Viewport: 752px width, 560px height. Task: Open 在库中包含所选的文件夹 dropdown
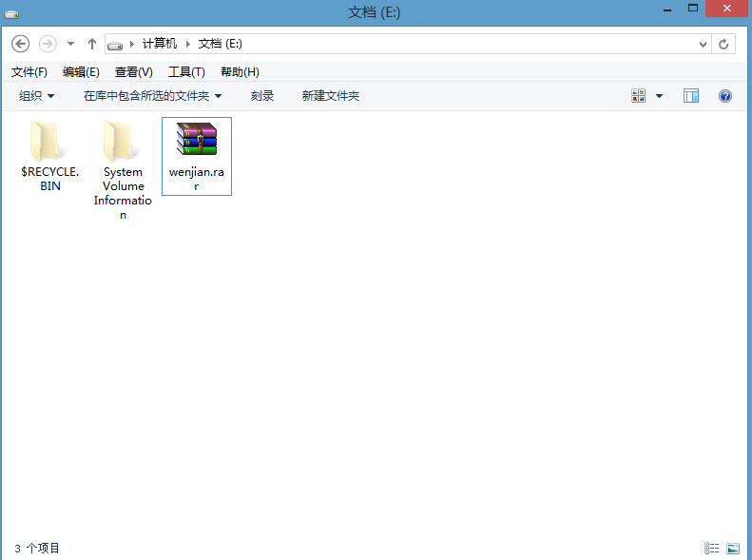(152, 96)
